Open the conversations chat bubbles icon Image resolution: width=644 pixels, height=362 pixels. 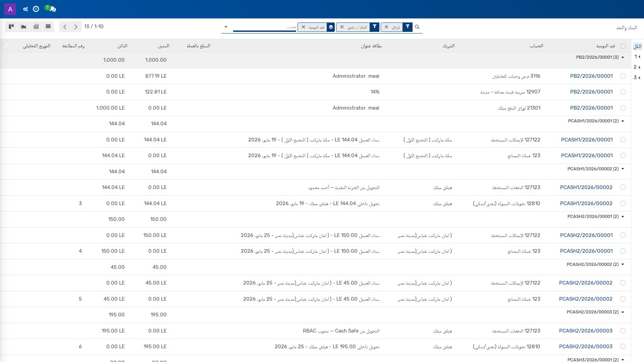pos(51,9)
